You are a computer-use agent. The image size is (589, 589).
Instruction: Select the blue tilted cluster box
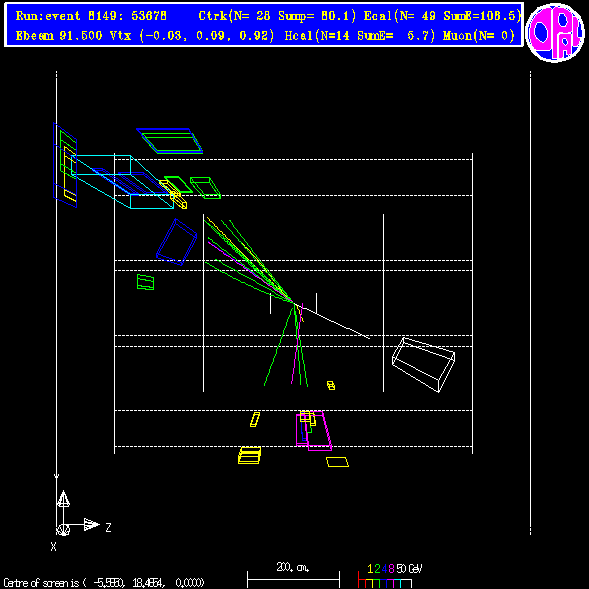tap(177, 242)
